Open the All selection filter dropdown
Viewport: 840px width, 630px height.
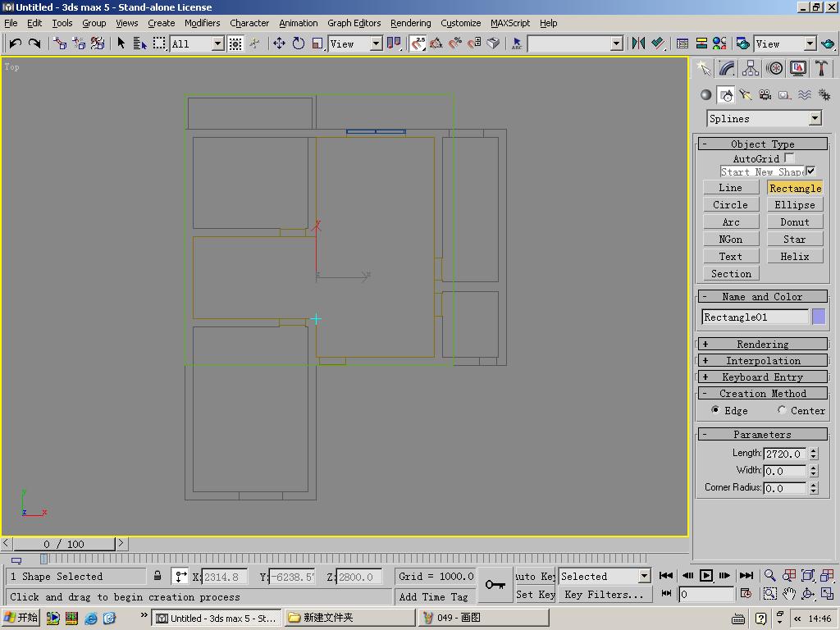(218, 43)
